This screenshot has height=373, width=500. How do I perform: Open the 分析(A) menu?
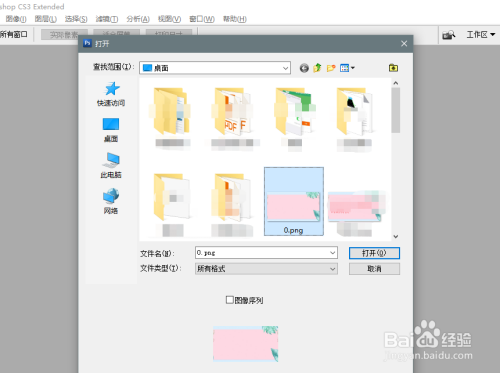coord(138,19)
